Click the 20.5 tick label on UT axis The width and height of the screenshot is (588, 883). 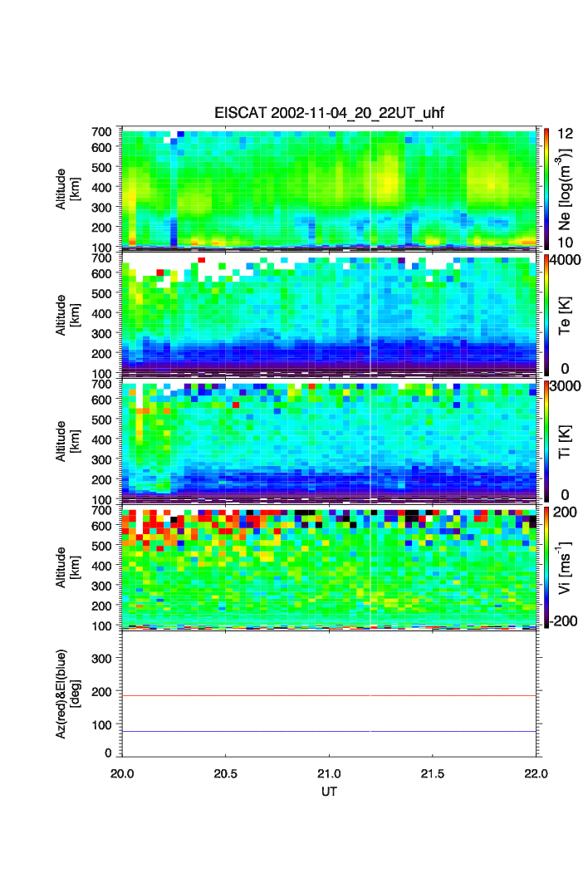(x=226, y=773)
